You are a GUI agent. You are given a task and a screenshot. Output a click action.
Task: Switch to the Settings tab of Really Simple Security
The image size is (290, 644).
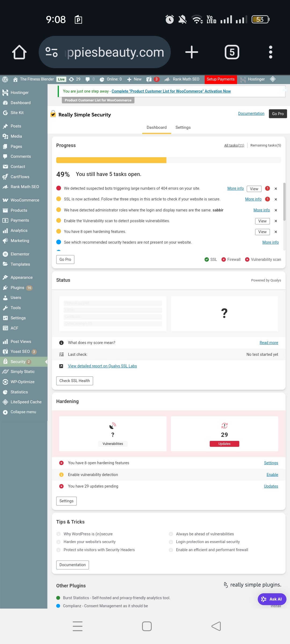(183, 127)
